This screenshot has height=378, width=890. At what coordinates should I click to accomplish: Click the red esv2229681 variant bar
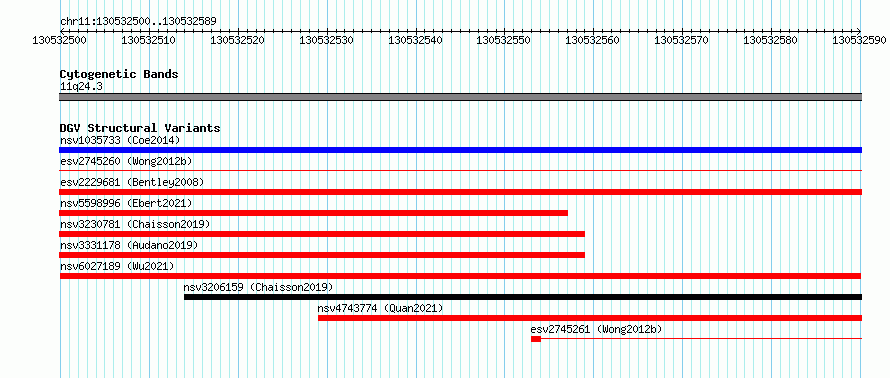click(460, 192)
